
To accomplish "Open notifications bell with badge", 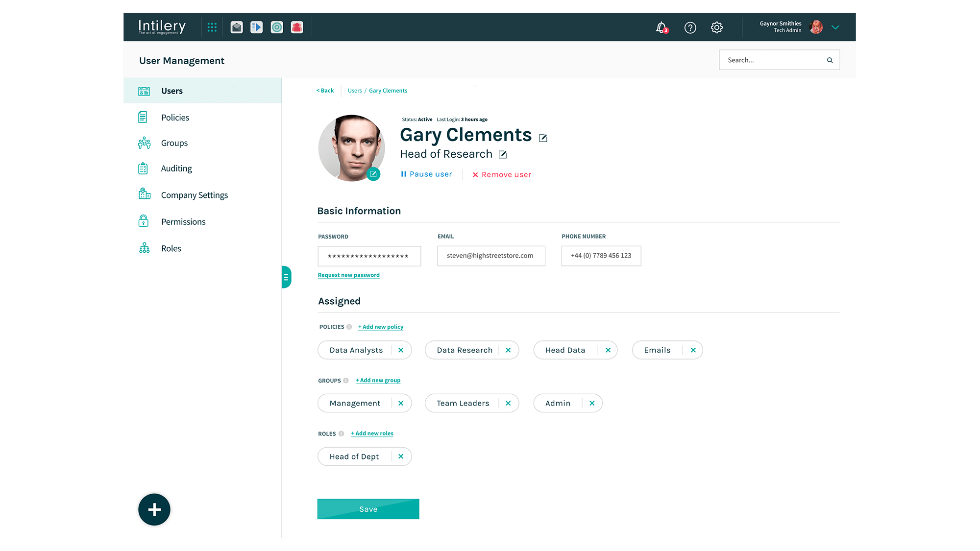I will click(x=661, y=27).
